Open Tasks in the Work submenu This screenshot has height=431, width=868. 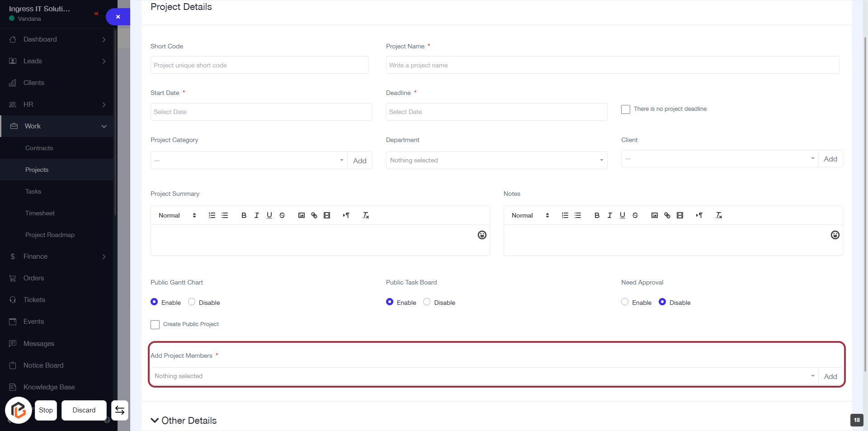[33, 191]
